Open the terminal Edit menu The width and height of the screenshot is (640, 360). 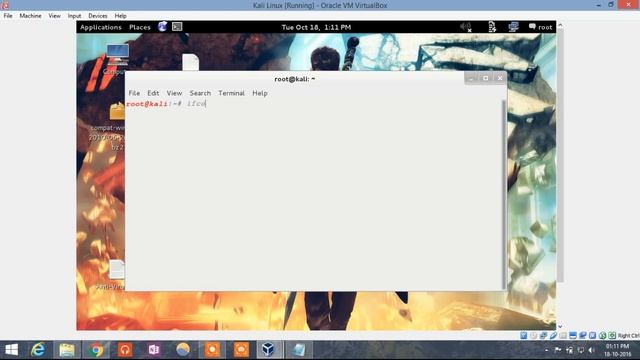click(x=153, y=93)
